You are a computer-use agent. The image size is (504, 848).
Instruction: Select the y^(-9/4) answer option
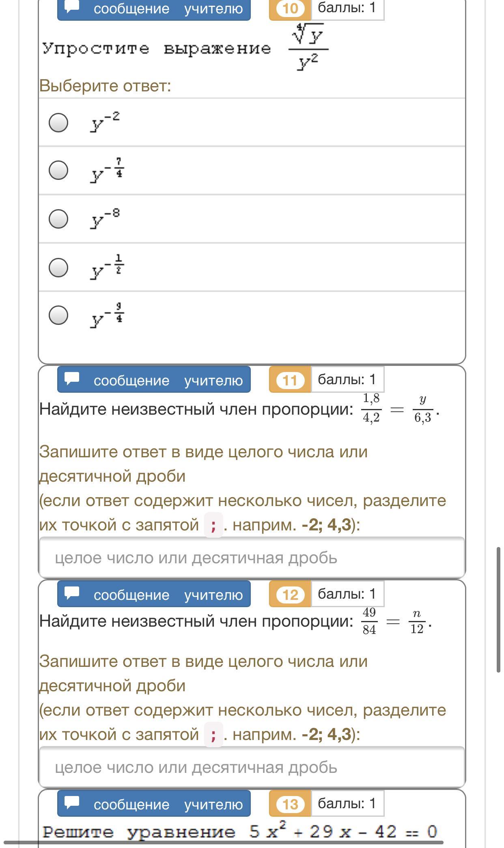point(58,315)
